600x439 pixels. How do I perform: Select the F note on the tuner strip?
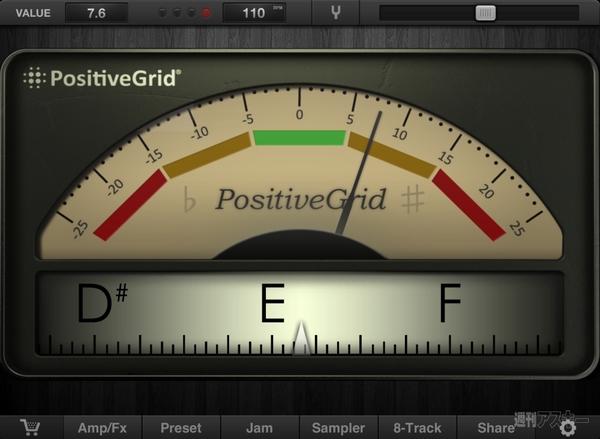(450, 303)
